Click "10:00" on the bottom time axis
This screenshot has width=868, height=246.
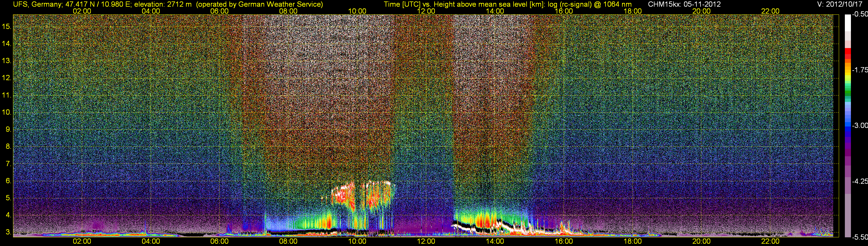[x=357, y=241]
